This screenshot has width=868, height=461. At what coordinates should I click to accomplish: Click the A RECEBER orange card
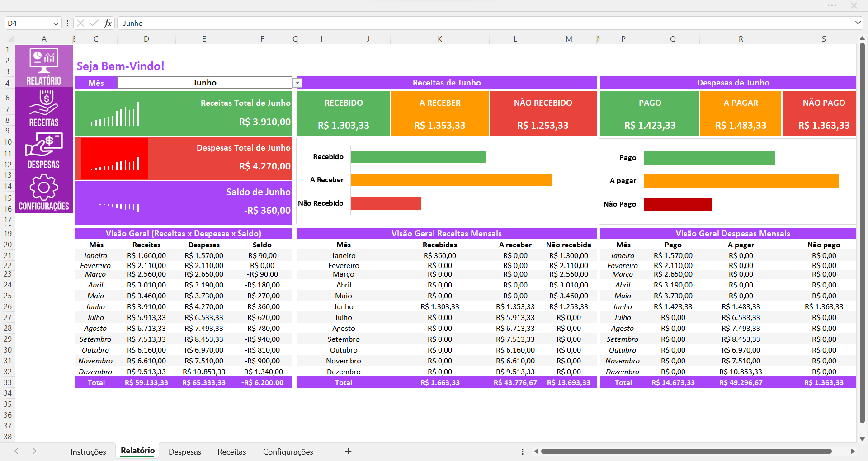[x=440, y=114]
